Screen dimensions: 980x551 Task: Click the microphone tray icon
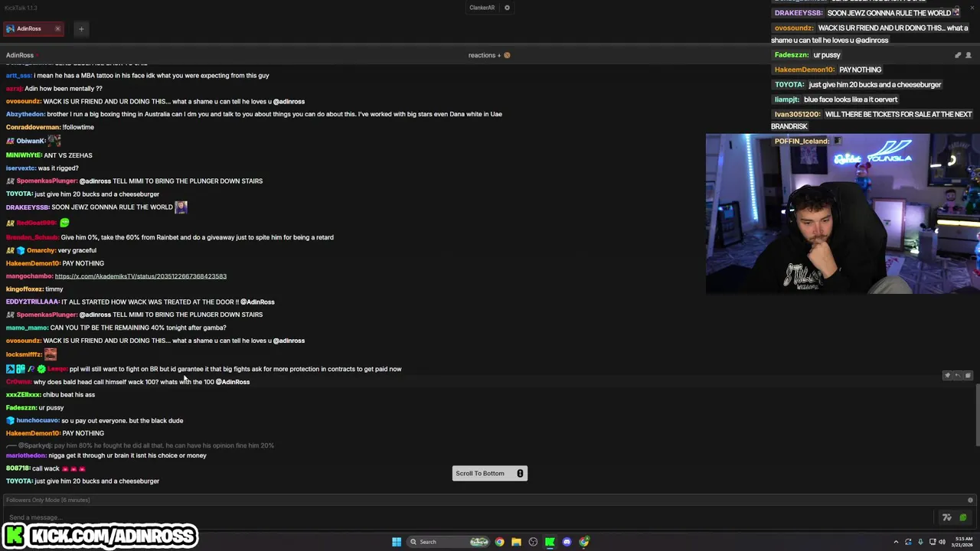click(x=920, y=542)
